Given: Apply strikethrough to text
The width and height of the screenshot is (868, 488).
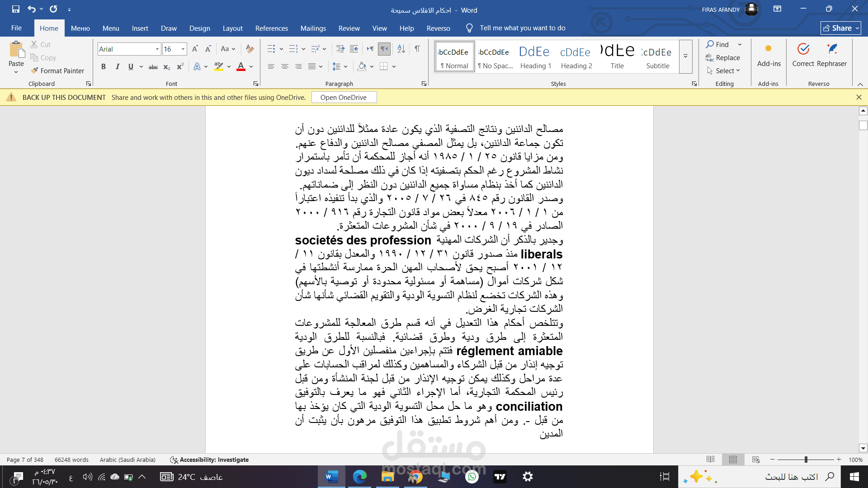Looking at the screenshot, I should [153, 66].
